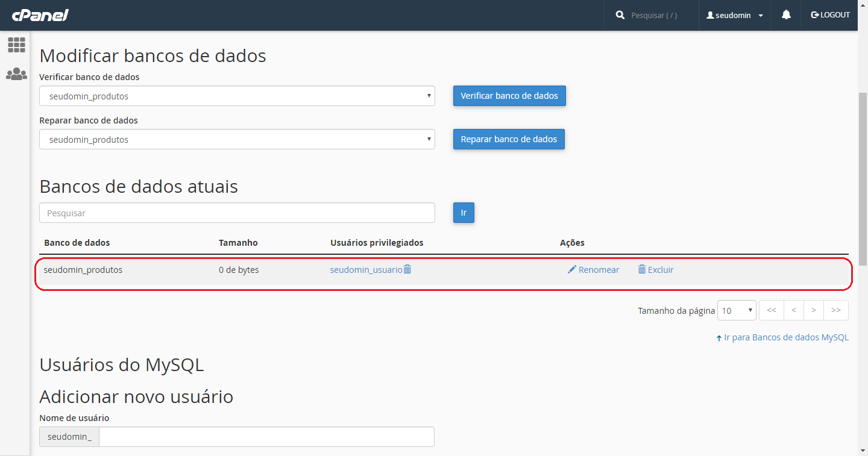Open the Tamanho da página dropdown
Viewport: 868px width, 456px height.
[737, 310]
